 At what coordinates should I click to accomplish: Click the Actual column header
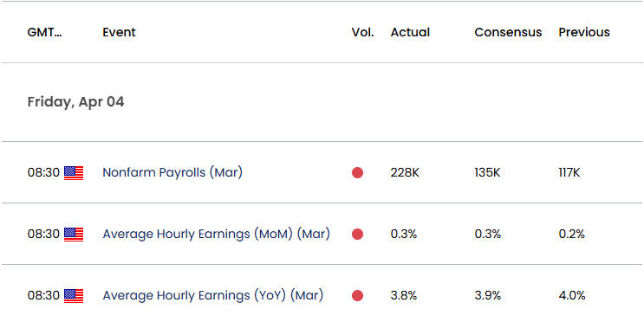[410, 32]
